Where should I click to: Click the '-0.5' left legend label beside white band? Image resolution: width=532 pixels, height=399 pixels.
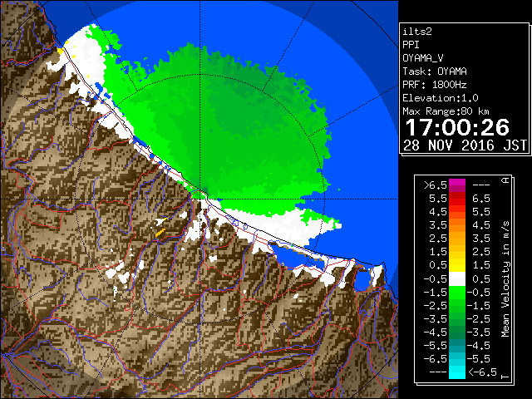tap(436, 279)
